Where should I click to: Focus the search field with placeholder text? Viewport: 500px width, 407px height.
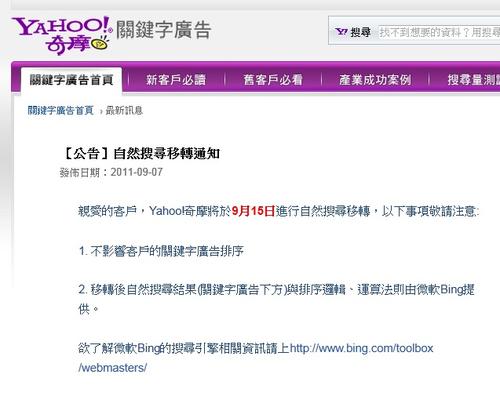pos(439,32)
